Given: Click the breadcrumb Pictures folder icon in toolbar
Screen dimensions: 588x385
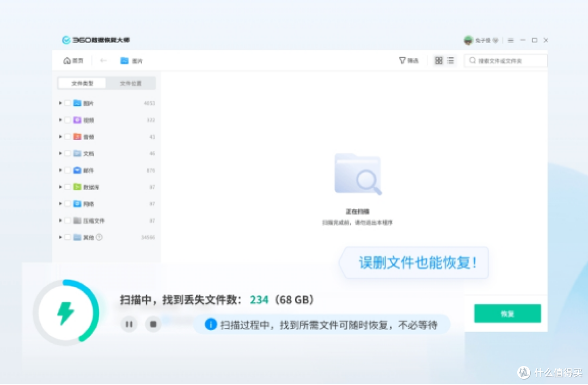Looking at the screenshot, I should click(x=125, y=61).
